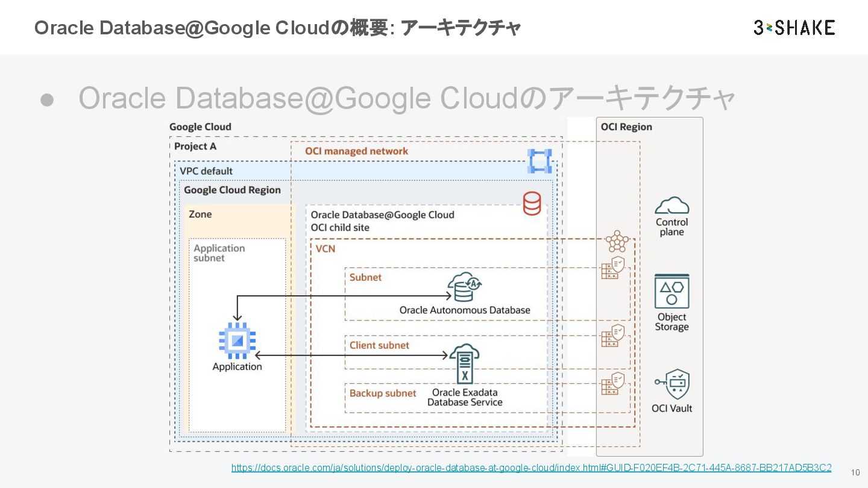Image resolution: width=868 pixels, height=488 pixels.
Task: Click the Object Storage shapes icon
Action: point(671,292)
